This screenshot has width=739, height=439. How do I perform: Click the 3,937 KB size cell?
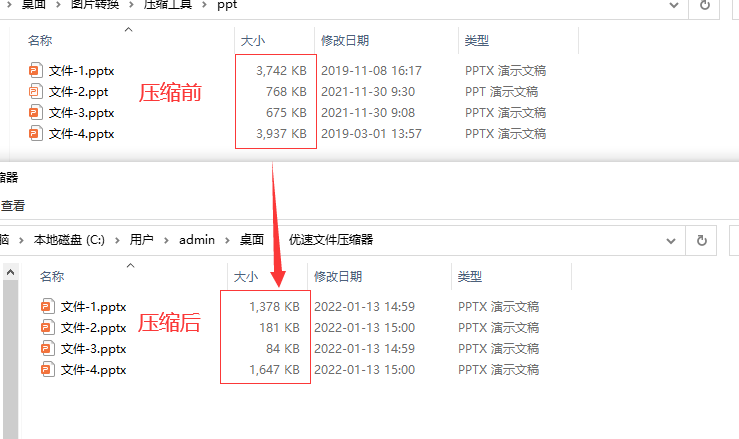click(x=281, y=134)
